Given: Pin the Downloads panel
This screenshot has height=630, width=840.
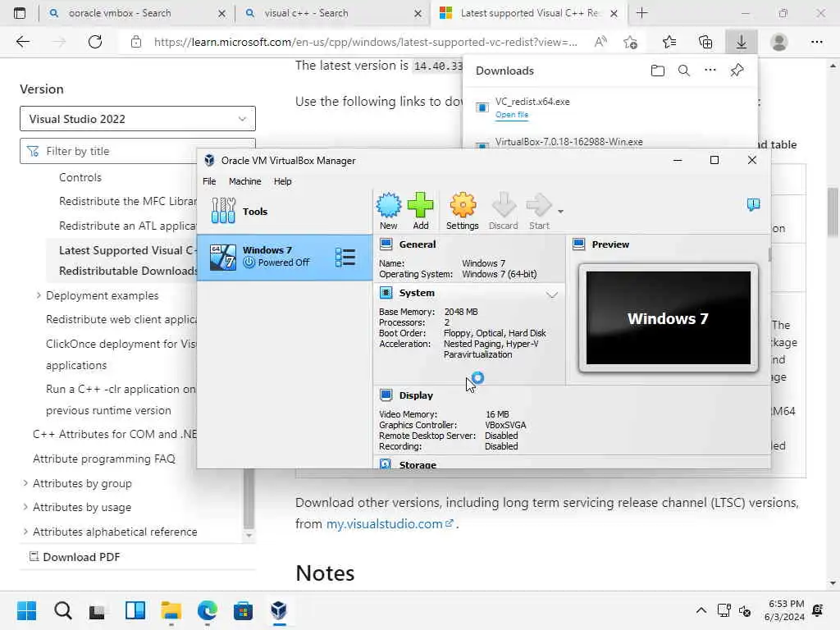Looking at the screenshot, I should [x=737, y=71].
